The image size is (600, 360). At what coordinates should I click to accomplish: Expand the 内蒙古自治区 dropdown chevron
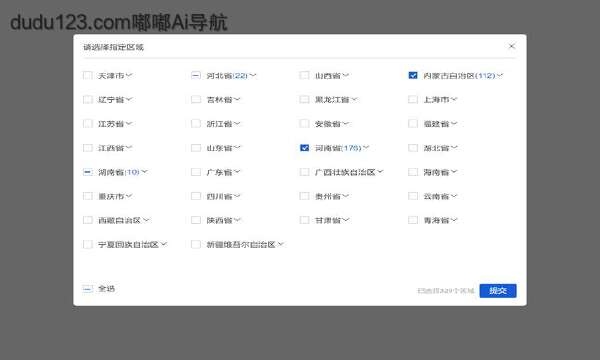[499, 75]
